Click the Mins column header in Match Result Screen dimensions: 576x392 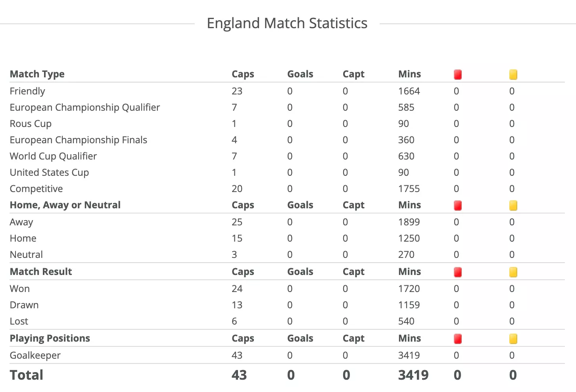coord(409,272)
